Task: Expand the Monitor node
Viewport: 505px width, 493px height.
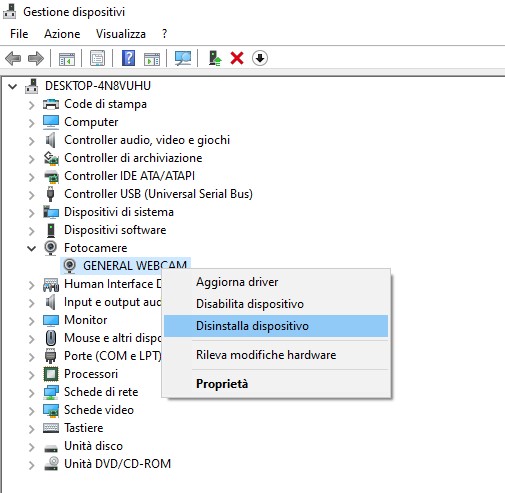Action: point(32,321)
